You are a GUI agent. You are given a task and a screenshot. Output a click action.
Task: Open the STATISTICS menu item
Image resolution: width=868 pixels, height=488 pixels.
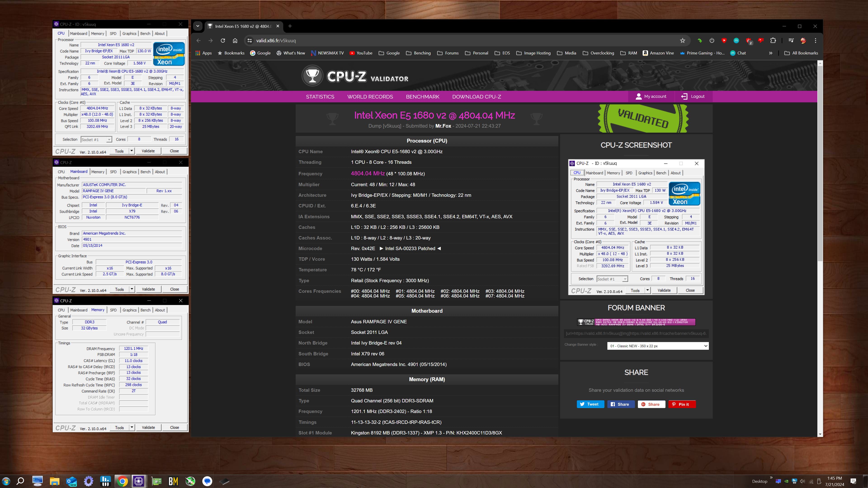[320, 97]
